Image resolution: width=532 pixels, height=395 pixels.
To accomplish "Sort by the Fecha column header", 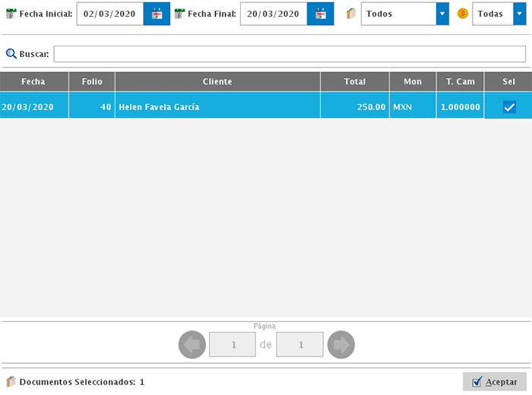I will point(33,81).
